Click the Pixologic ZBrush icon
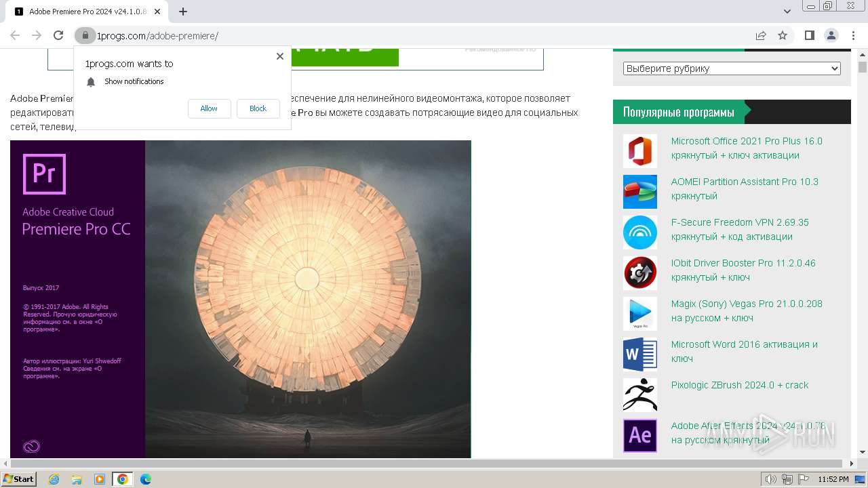 pos(640,395)
